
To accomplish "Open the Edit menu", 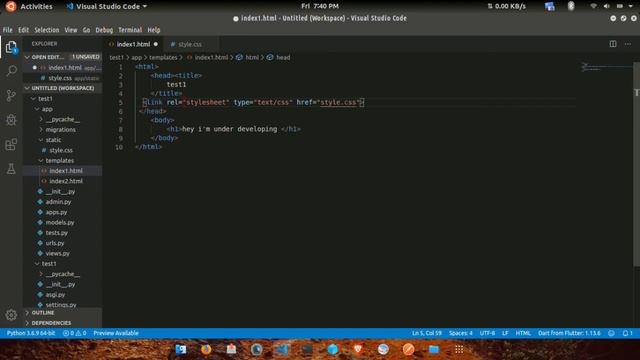I will [23, 30].
